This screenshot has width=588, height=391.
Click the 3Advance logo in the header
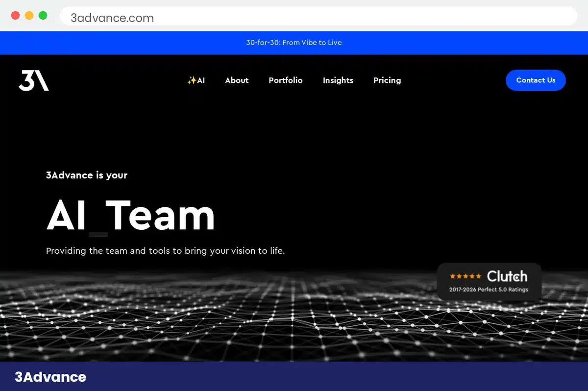(x=34, y=80)
